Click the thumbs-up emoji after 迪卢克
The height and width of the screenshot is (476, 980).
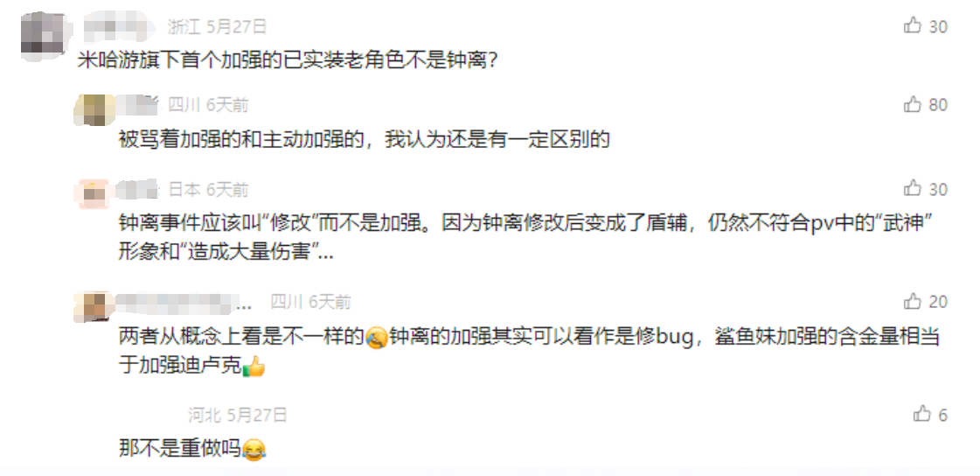click(254, 366)
